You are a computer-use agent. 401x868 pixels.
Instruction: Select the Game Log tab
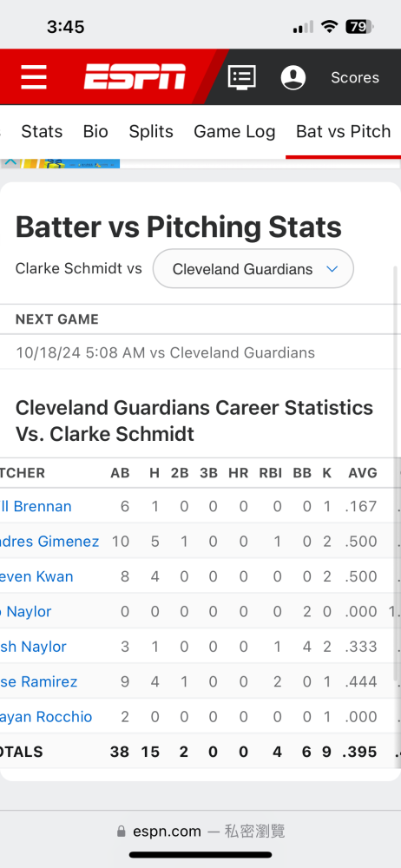point(234,131)
